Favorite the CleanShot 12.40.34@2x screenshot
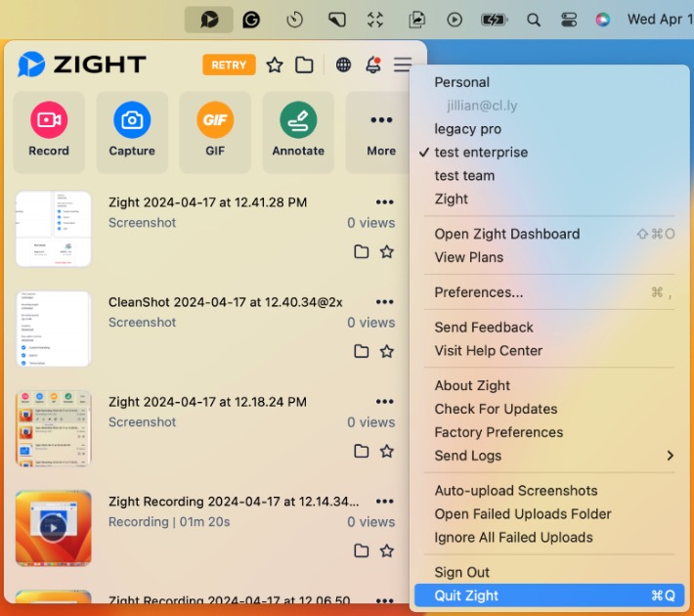 click(x=387, y=351)
